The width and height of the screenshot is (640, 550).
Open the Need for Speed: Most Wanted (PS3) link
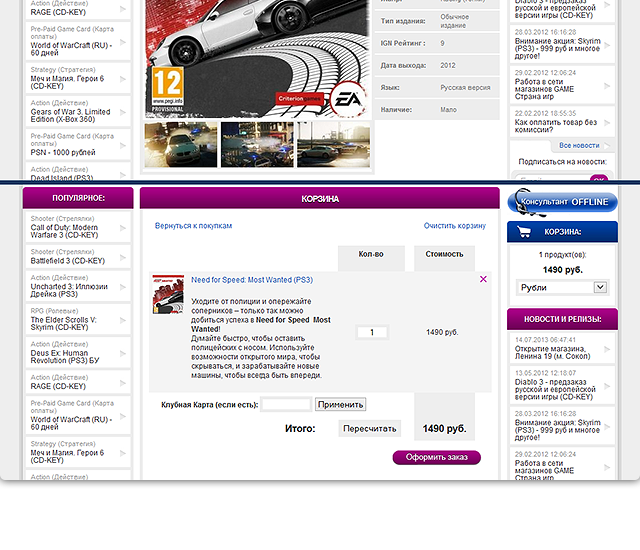coord(251,280)
